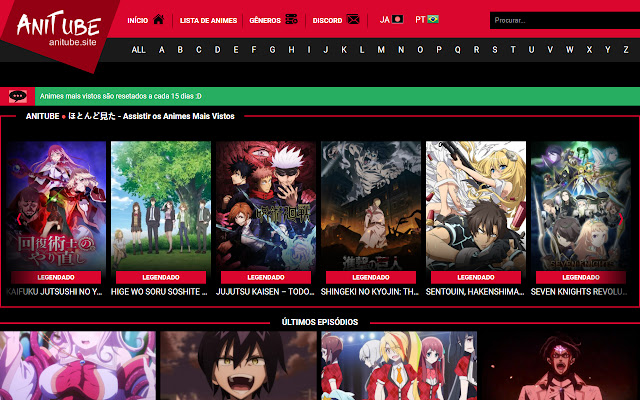Viewport: 640px width, 400px height.
Task: Open the Kaifuku Jutsushi title link
Action: tap(56, 292)
